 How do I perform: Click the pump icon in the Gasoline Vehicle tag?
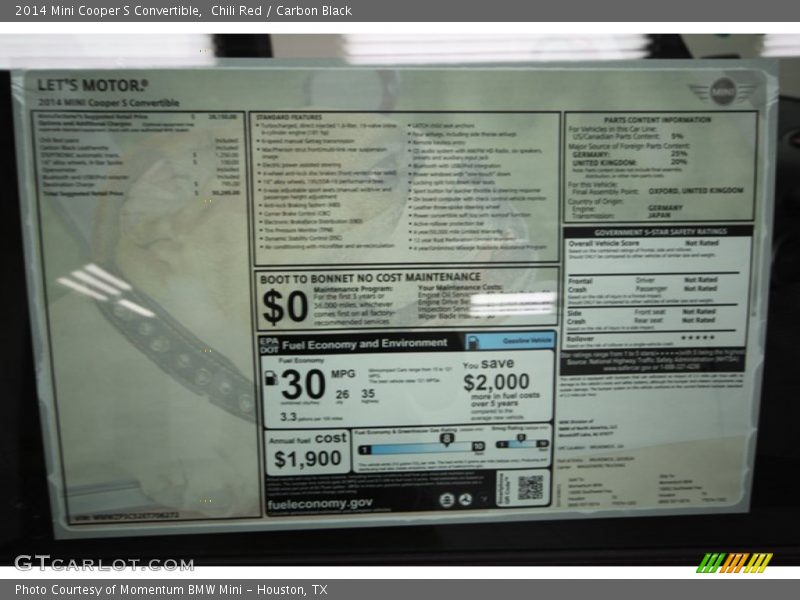[x=473, y=341]
